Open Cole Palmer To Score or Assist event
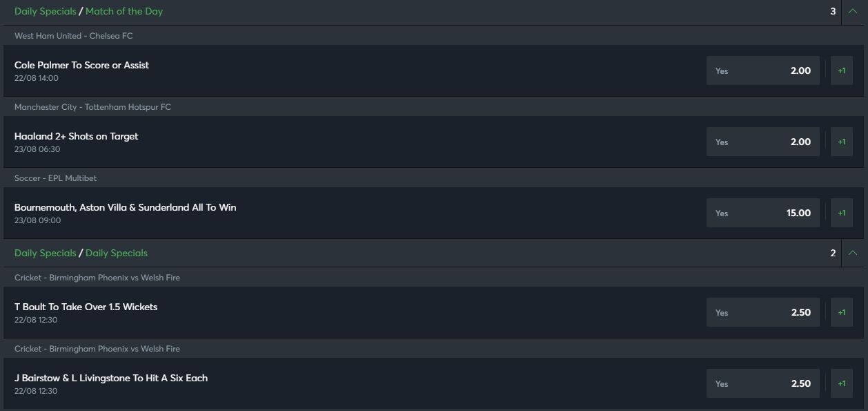The image size is (868, 411). pyautogui.click(x=81, y=65)
